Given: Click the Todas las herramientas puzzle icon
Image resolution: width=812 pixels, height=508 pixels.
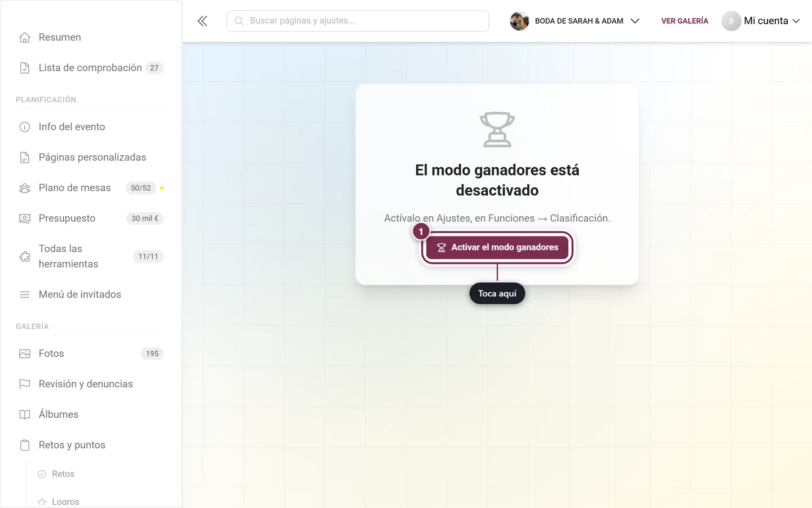Looking at the screenshot, I should tap(25, 256).
